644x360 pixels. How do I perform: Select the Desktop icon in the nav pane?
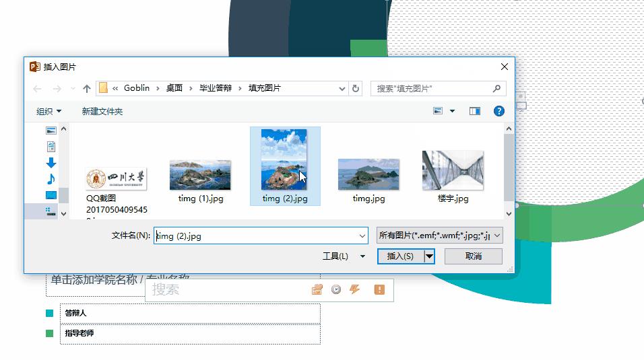pos(51,195)
